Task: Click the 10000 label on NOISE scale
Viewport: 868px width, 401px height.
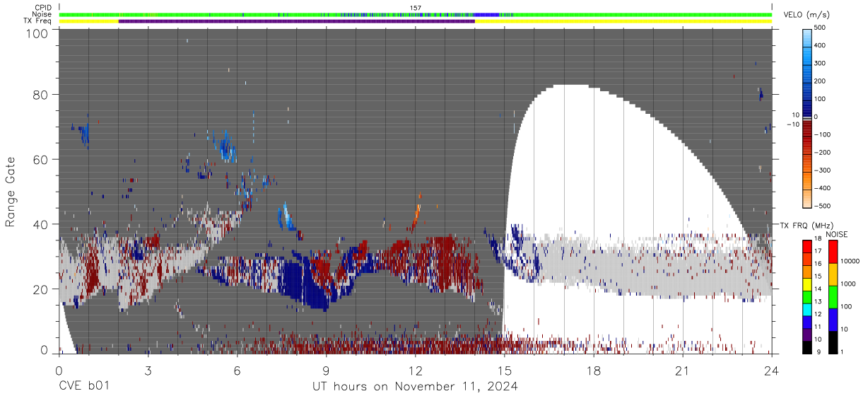Action: (x=850, y=262)
